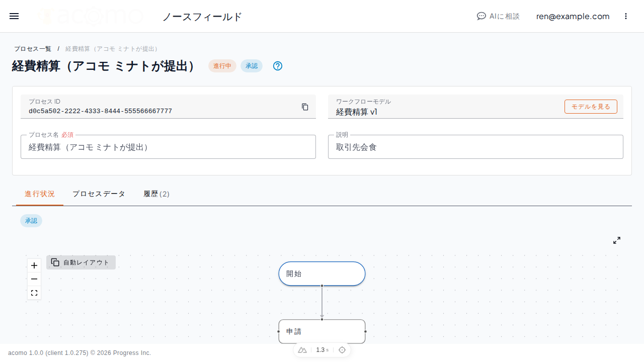
Task: Click the 進行中 status badge
Action: tap(222, 66)
